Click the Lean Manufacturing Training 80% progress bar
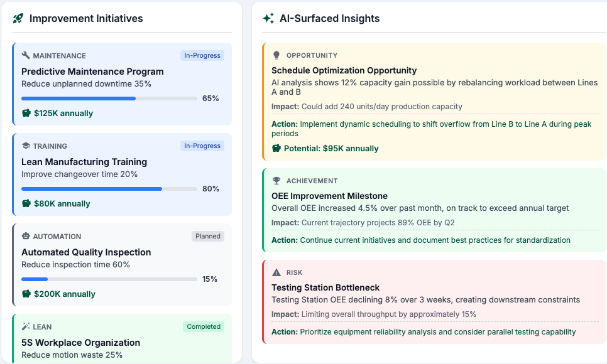Image resolution: width=607 pixels, height=364 pixels. pos(109,189)
